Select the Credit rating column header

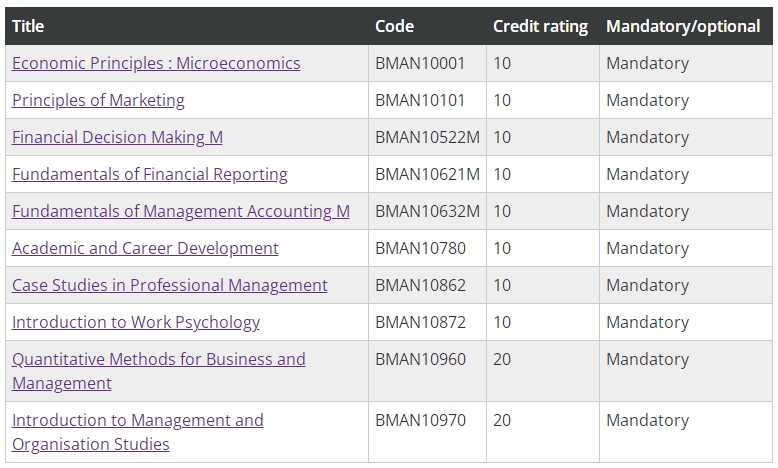pyautogui.click(x=540, y=26)
